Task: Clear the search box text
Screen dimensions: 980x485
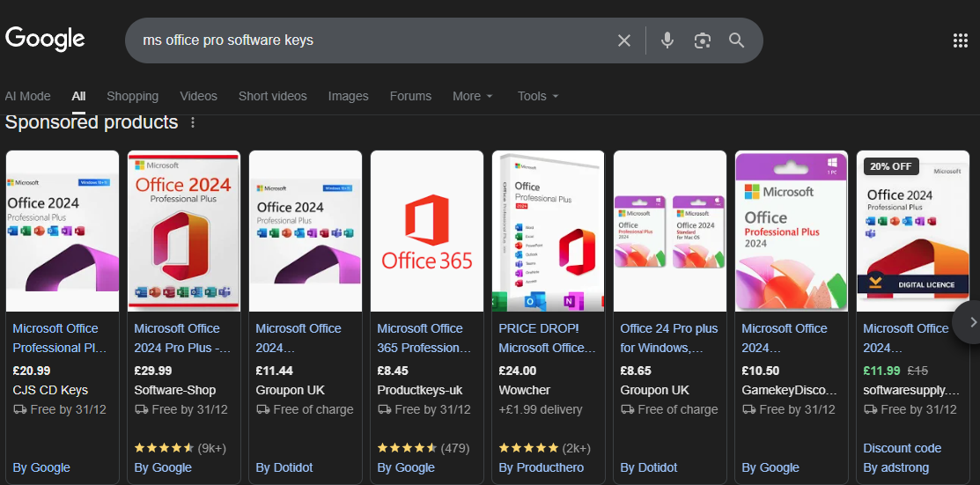Action: pos(623,40)
